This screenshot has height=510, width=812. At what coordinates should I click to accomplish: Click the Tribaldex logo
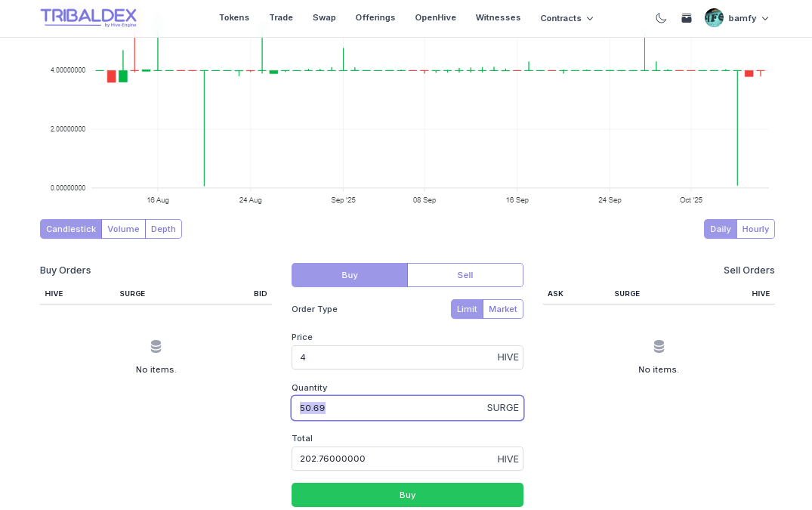[x=88, y=17]
